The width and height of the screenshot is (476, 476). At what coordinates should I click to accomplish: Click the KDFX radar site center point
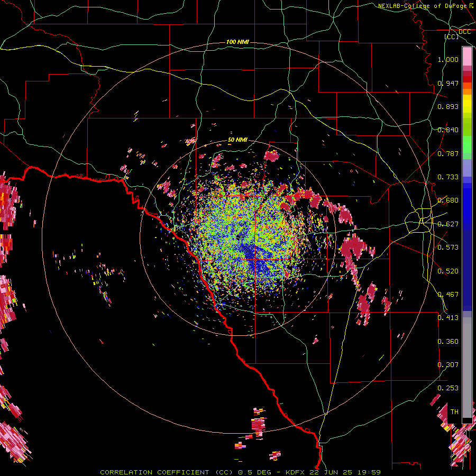point(239,237)
